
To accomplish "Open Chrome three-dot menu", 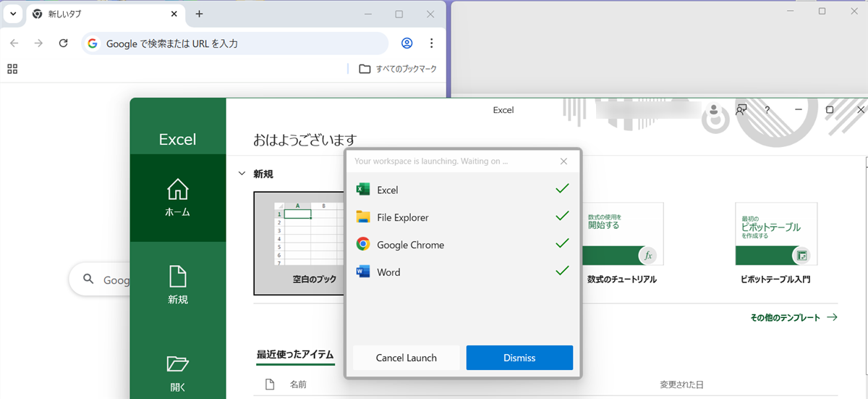I will [x=432, y=43].
